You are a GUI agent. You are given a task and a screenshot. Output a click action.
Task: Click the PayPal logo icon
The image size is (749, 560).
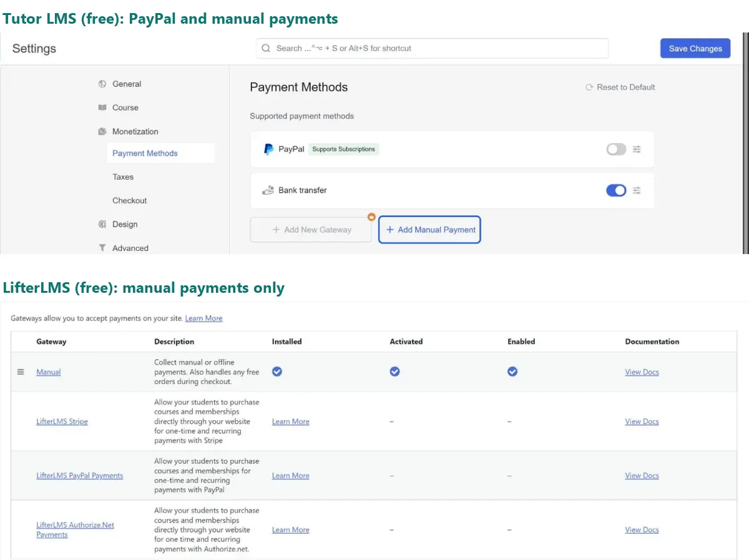click(268, 149)
